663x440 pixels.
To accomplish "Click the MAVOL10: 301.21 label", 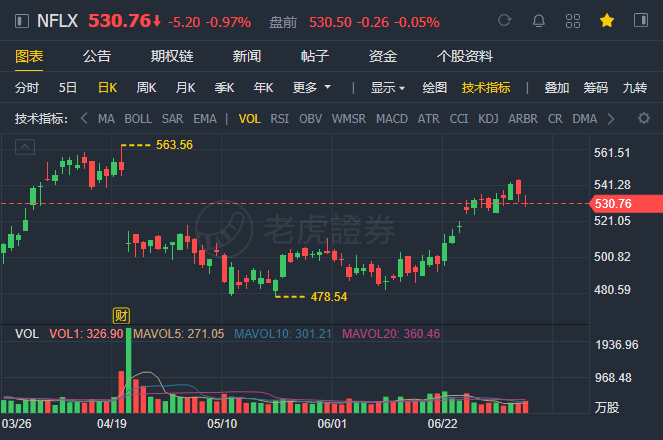I will click(x=283, y=334).
